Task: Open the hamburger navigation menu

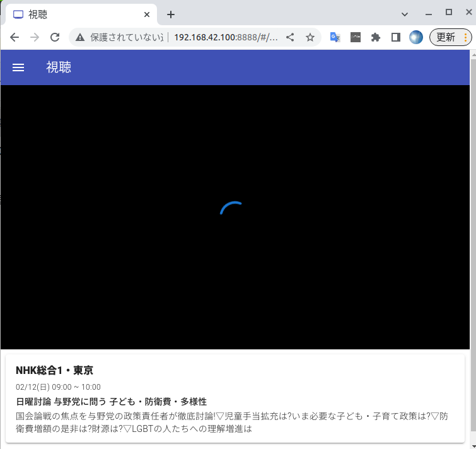Action: 18,67
